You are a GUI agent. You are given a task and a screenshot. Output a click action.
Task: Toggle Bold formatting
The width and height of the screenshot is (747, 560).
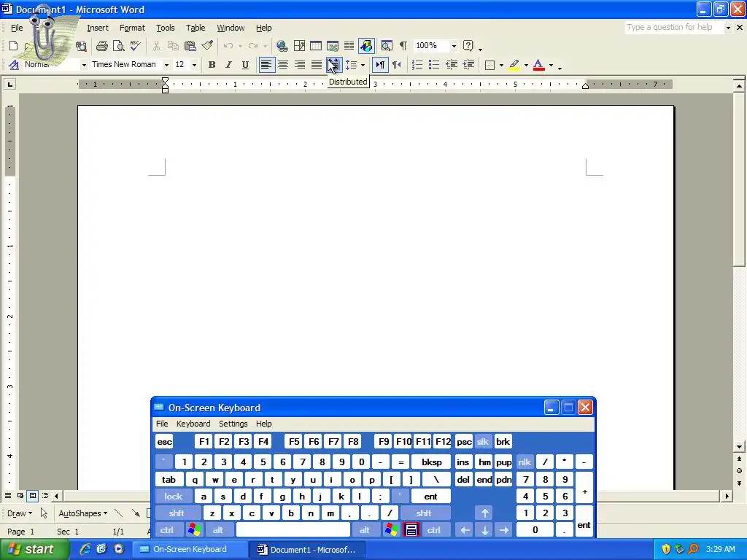point(212,65)
